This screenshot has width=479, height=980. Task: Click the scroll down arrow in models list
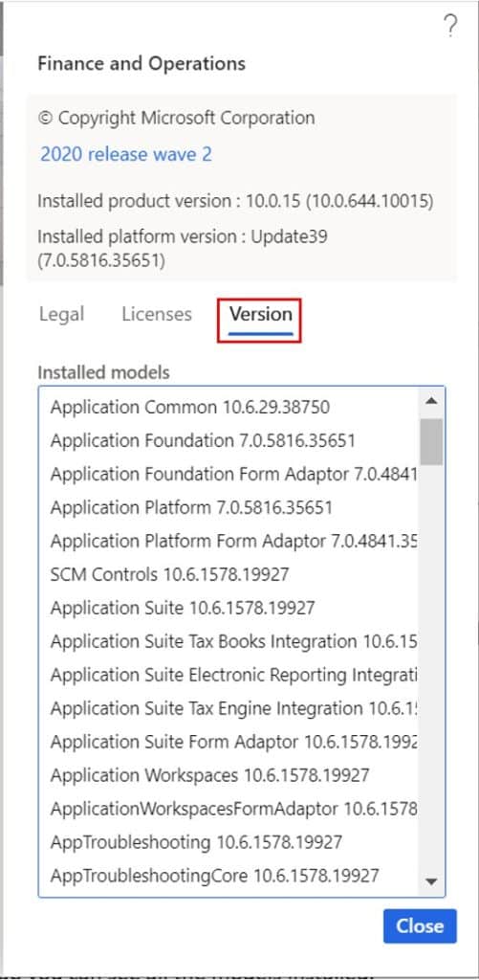tap(431, 881)
